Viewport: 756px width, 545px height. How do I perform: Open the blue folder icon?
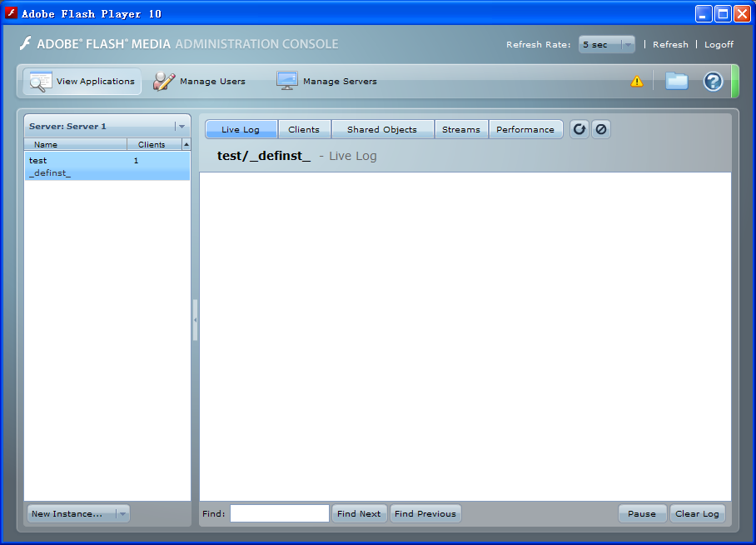(676, 81)
